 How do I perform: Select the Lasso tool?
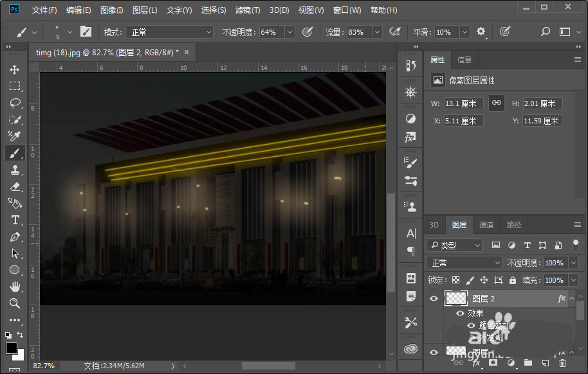14,103
